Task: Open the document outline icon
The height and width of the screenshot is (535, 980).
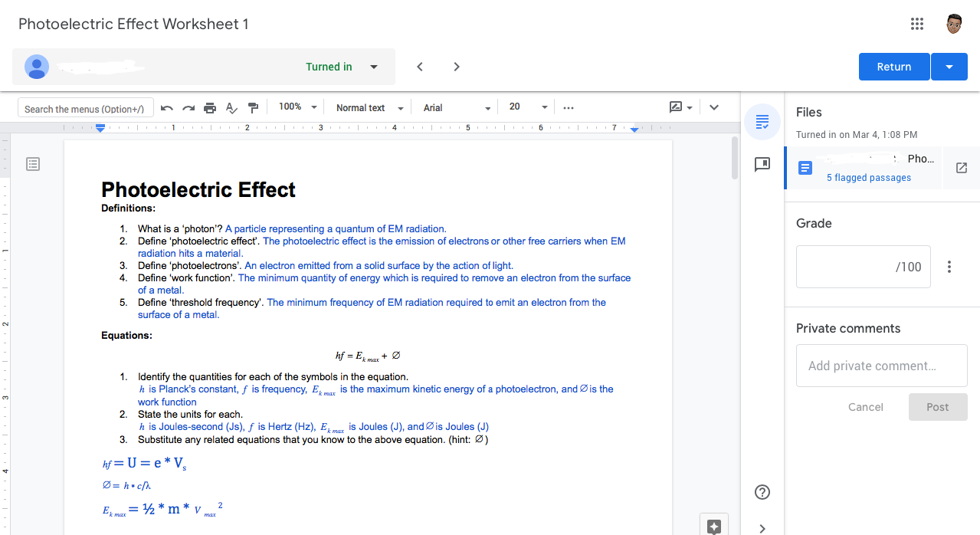Action: coord(33,164)
